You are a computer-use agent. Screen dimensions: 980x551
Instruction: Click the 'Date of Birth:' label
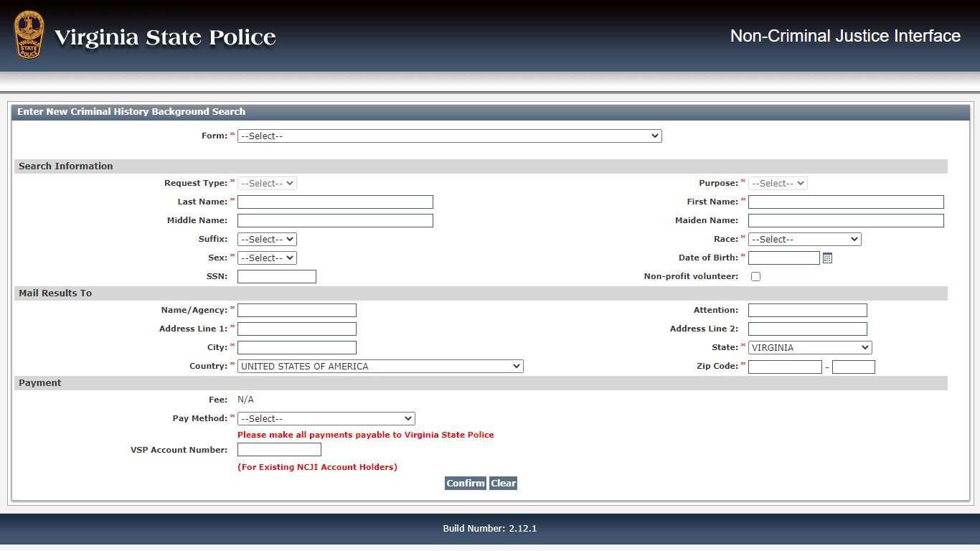pyautogui.click(x=708, y=258)
